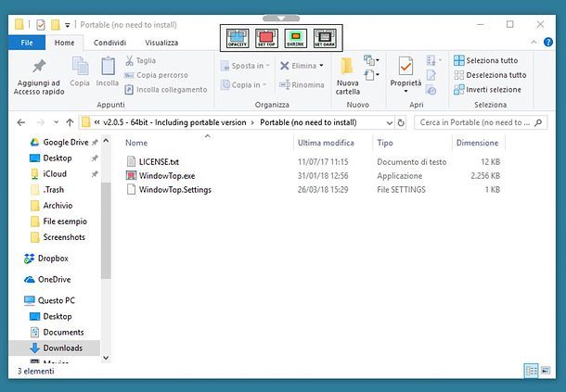Click the WindowTop Set Dark button
The image size is (566, 392).
click(x=325, y=38)
